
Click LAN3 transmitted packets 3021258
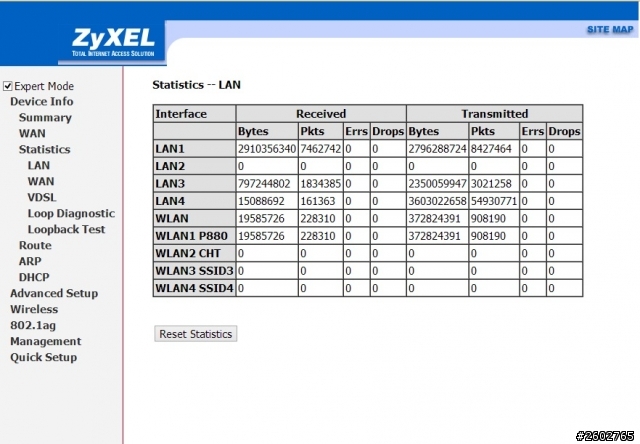point(491,184)
